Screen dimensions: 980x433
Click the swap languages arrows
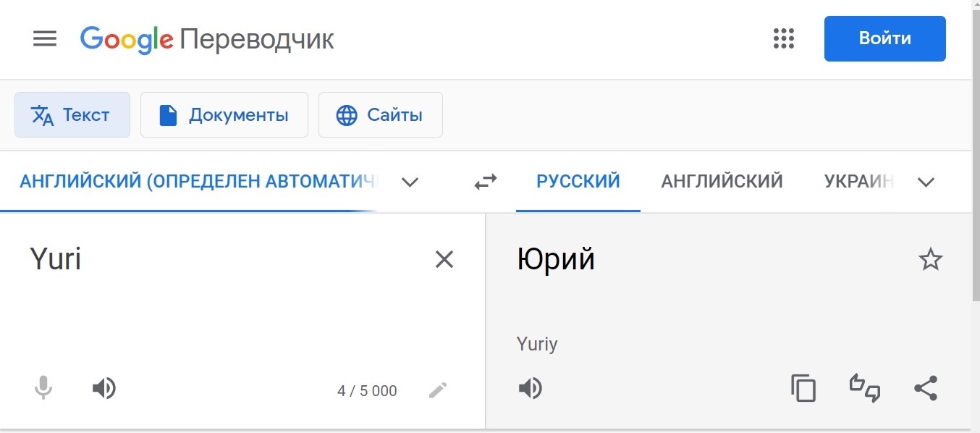(486, 182)
